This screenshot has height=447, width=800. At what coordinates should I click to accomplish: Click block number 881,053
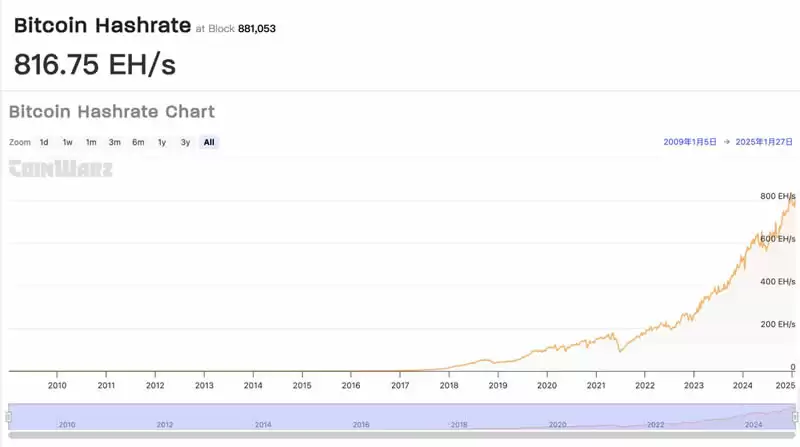pyautogui.click(x=257, y=29)
